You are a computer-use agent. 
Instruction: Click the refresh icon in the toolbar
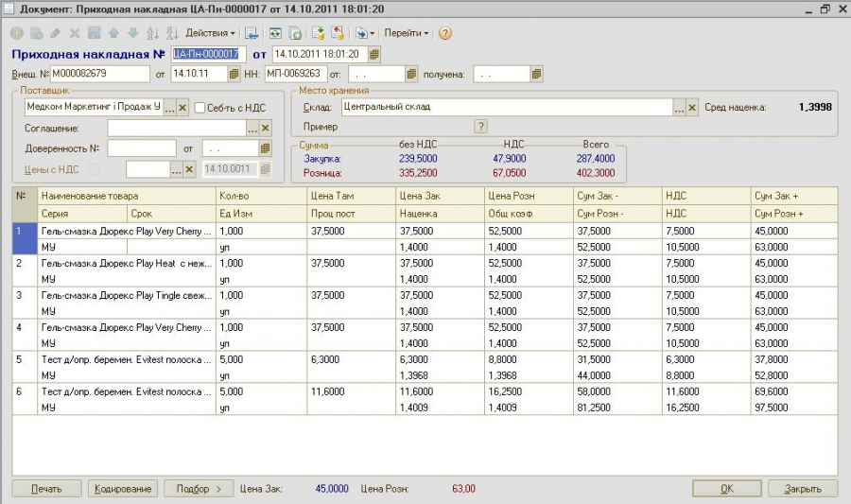tap(275, 33)
